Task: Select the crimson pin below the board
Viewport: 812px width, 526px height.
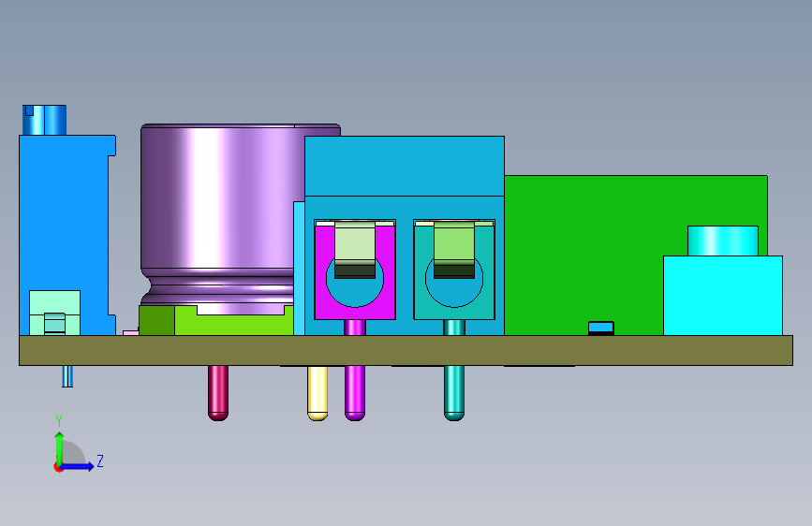Action: tap(218, 392)
